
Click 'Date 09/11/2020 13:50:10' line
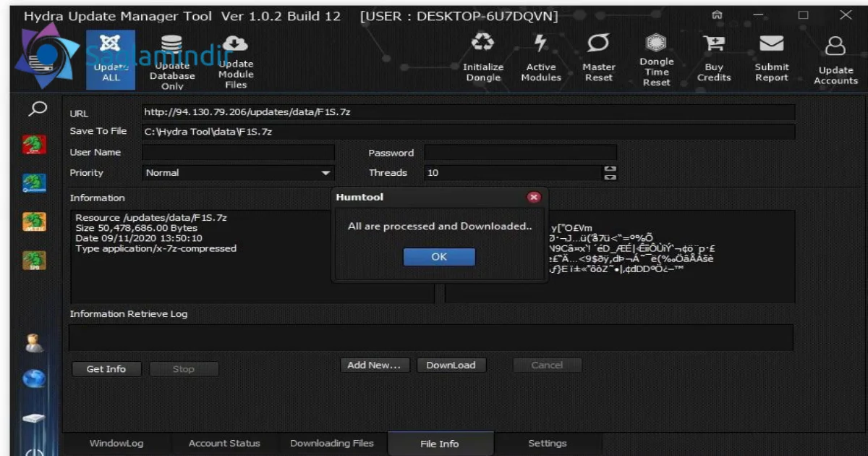pyautogui.click(x=139, y=238)
